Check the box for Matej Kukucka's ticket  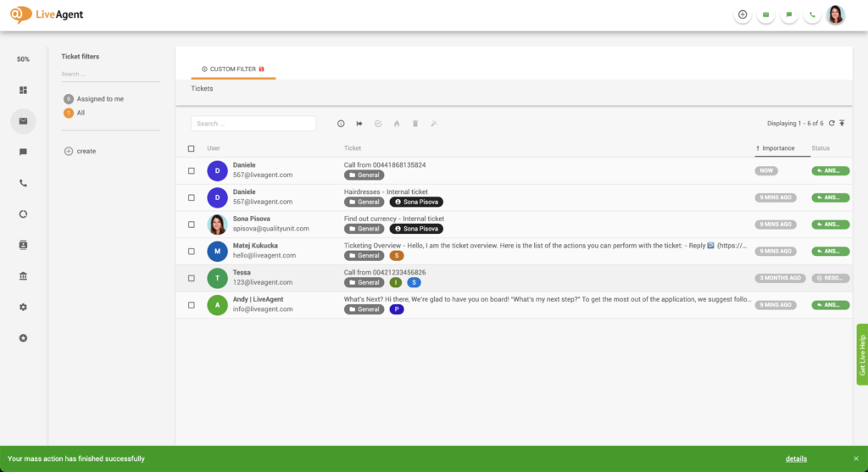[191, 252]
